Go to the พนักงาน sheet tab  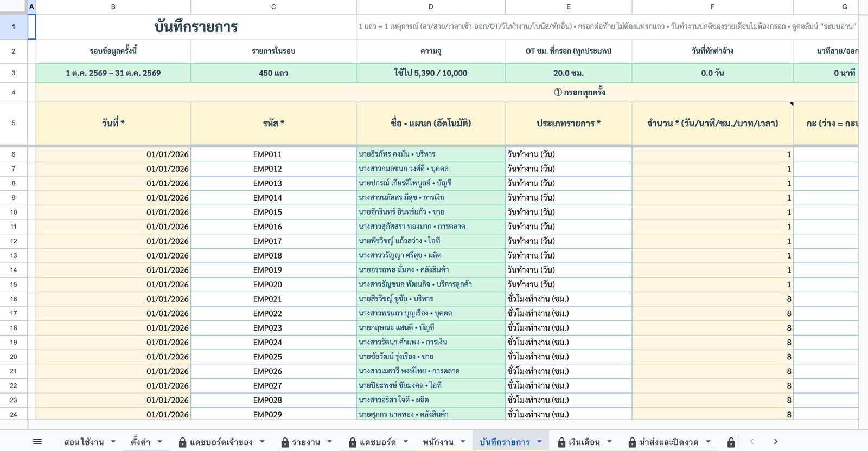pyautogui.click(x=438, y=442)
